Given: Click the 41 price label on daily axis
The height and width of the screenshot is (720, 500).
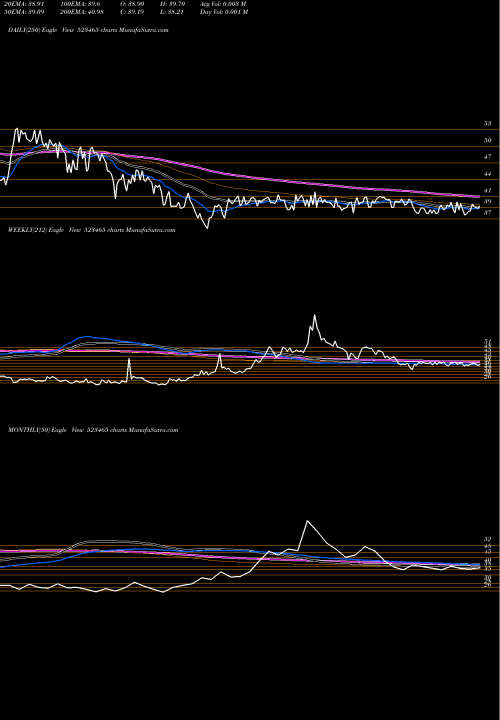Looking at the screenshot, I should pos(487,190).
